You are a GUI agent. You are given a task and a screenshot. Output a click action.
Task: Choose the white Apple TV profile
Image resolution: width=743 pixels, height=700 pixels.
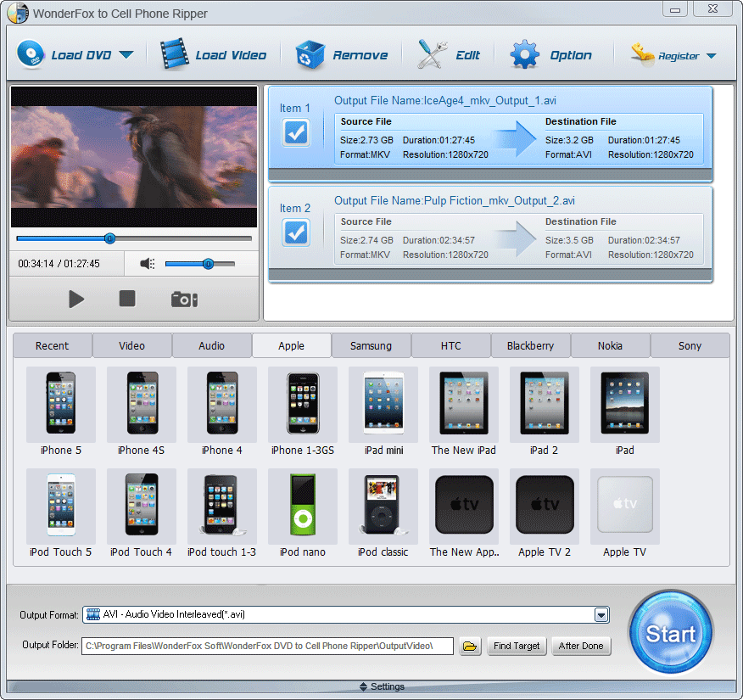(x=625, y=513)
